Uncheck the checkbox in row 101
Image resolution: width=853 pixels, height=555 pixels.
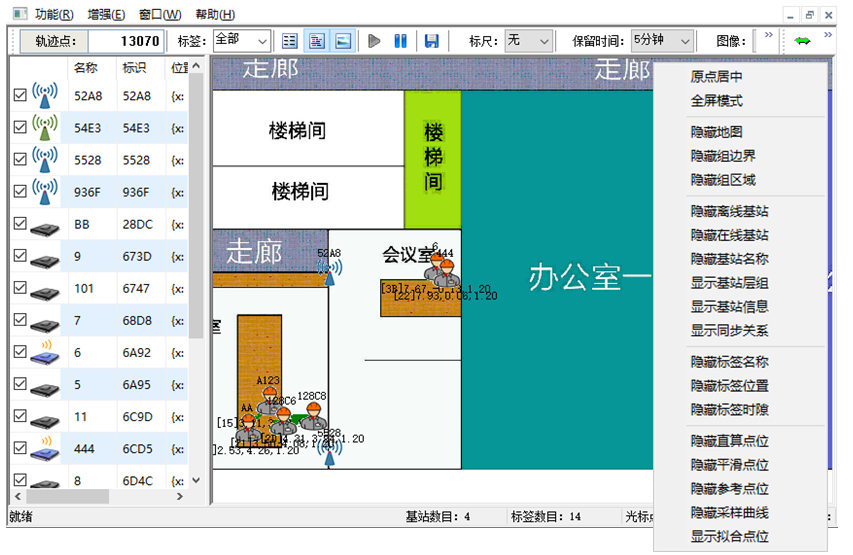coord(20,288)
